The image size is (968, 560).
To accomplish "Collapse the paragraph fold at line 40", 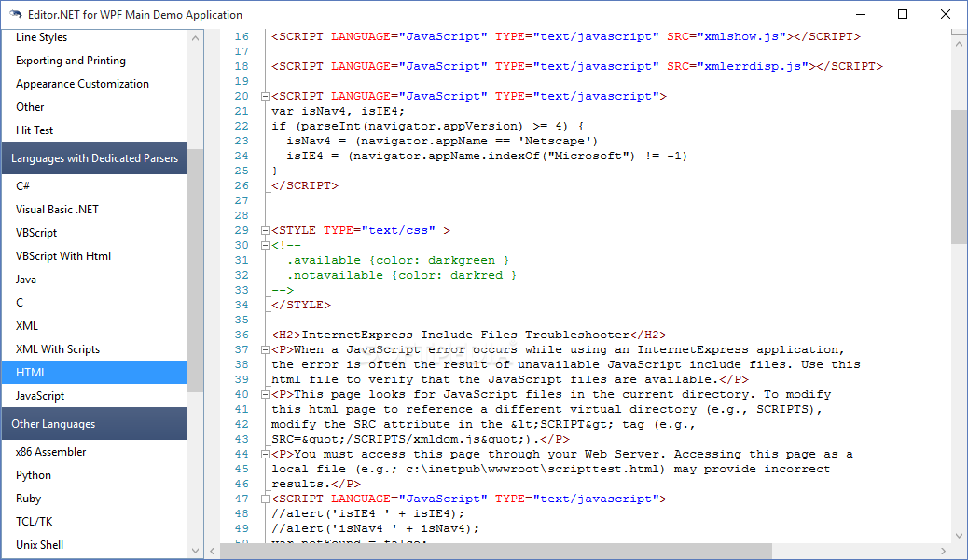I will pos(265,395).
